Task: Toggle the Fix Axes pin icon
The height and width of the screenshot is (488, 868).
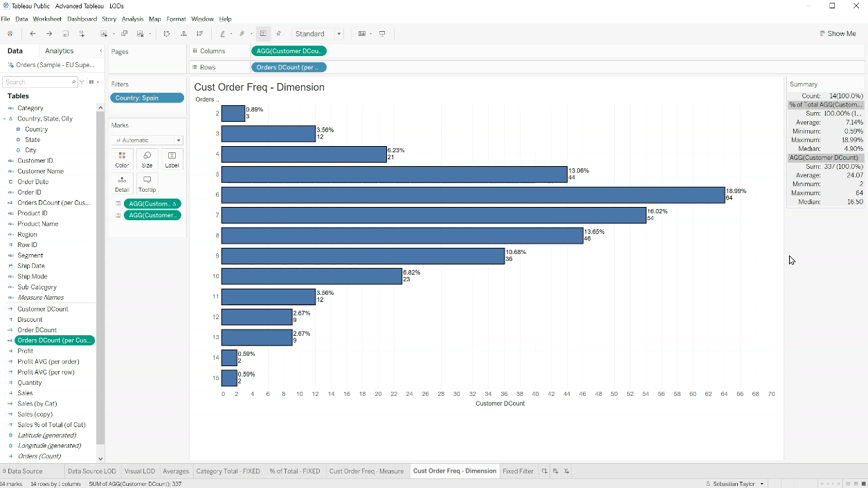Action: 279,34
